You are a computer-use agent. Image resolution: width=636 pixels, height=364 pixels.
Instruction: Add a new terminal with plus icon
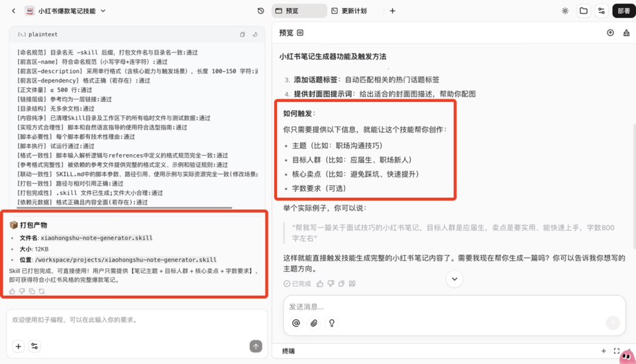(x=604, y=351)
